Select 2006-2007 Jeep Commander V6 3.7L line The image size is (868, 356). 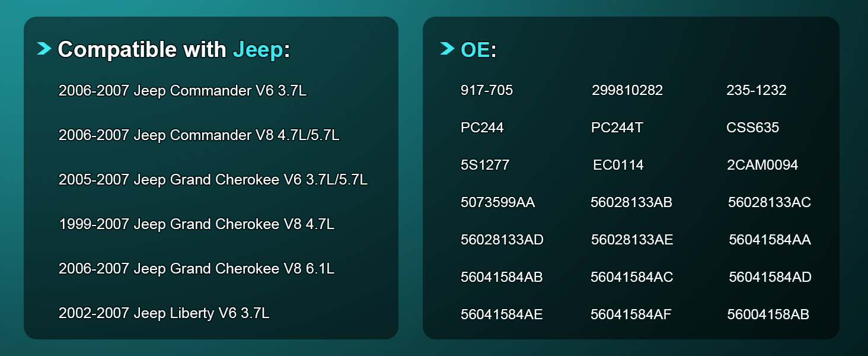pos(183,91)
